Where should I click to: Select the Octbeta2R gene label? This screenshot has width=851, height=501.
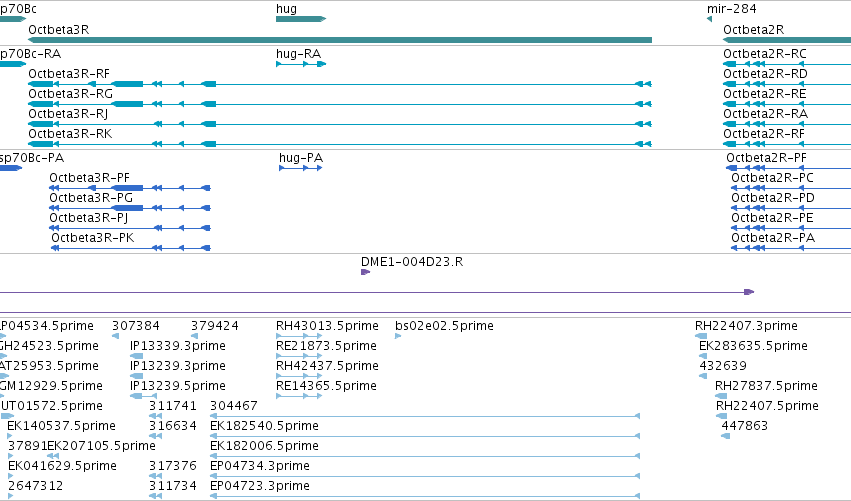[x=753, y=30]
